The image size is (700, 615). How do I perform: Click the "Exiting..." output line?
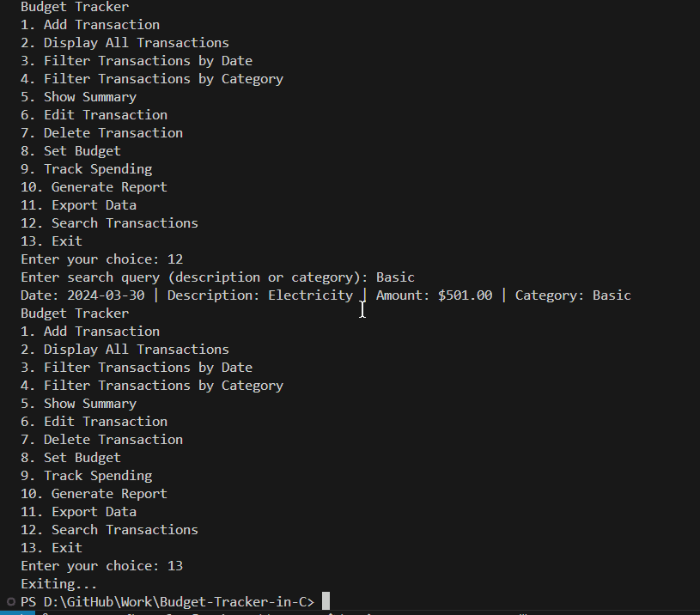[58, 584]
